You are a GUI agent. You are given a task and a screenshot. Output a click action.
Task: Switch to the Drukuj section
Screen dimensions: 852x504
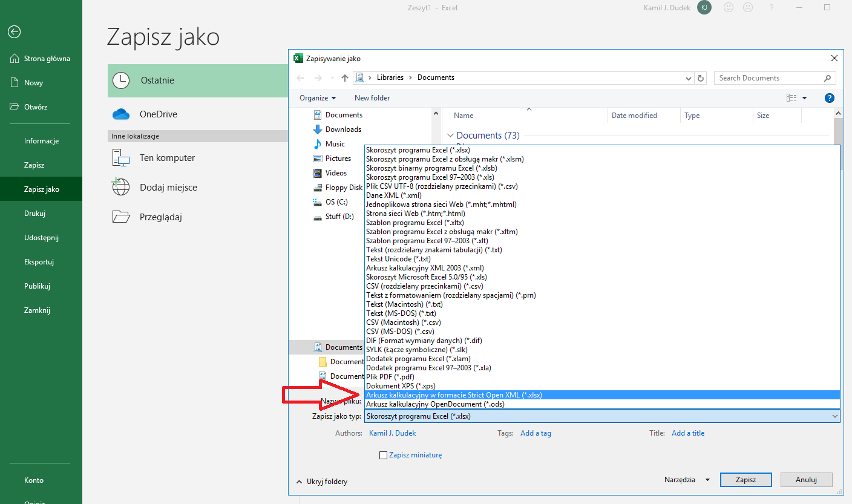pos(34,213)
